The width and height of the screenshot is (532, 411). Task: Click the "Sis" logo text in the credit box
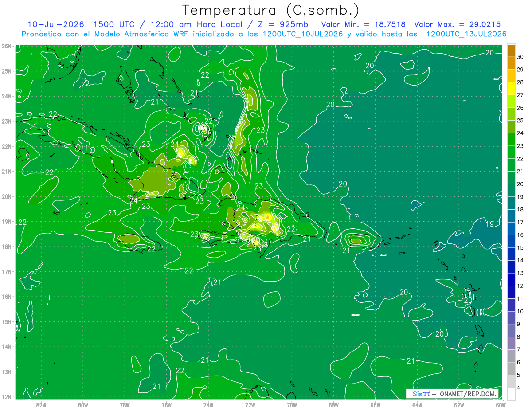(x=417, y=394)
